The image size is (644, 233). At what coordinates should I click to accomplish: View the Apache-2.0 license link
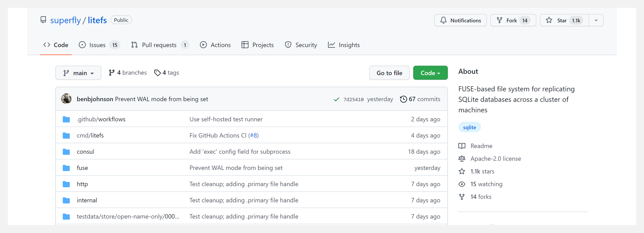click(x=496, y=159)
